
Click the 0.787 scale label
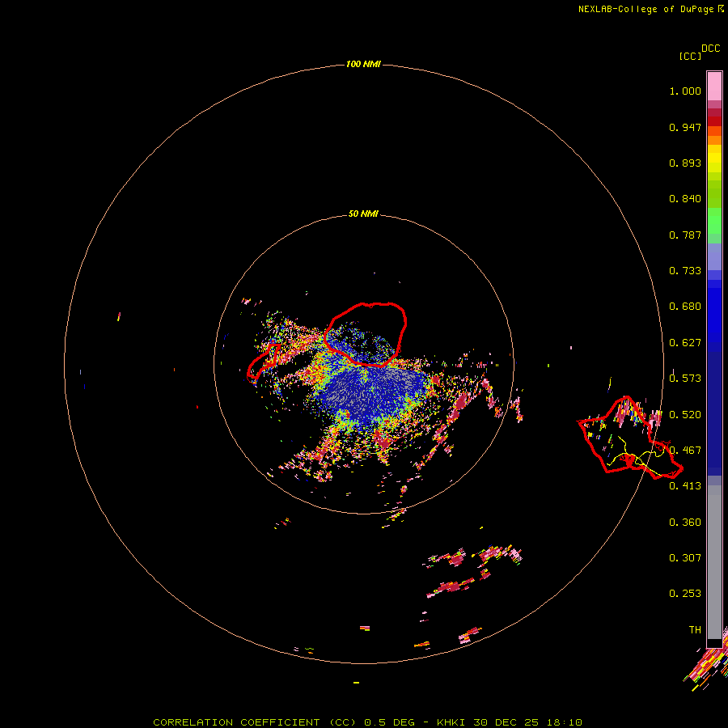pyautogui.click(x=685, y=235)
